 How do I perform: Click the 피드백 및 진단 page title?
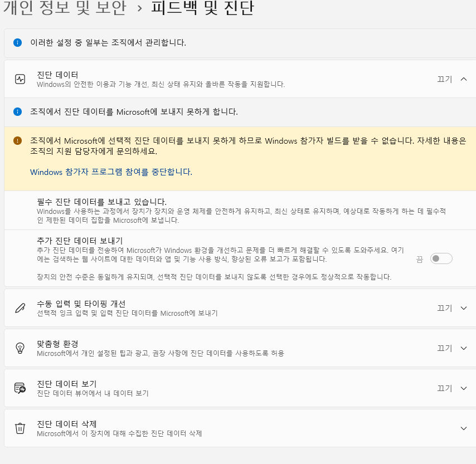coord(202,7)
